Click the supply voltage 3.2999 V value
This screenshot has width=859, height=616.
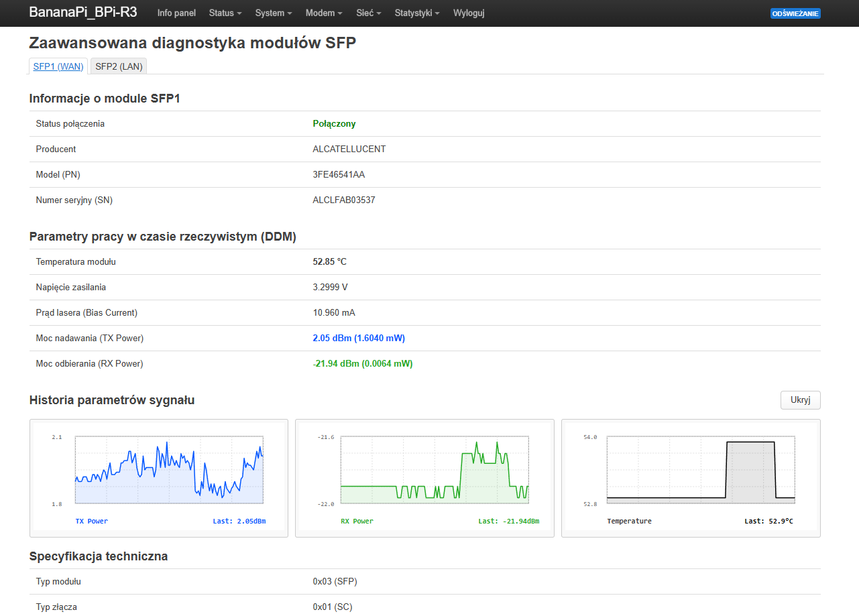click(x=330, y=288)
